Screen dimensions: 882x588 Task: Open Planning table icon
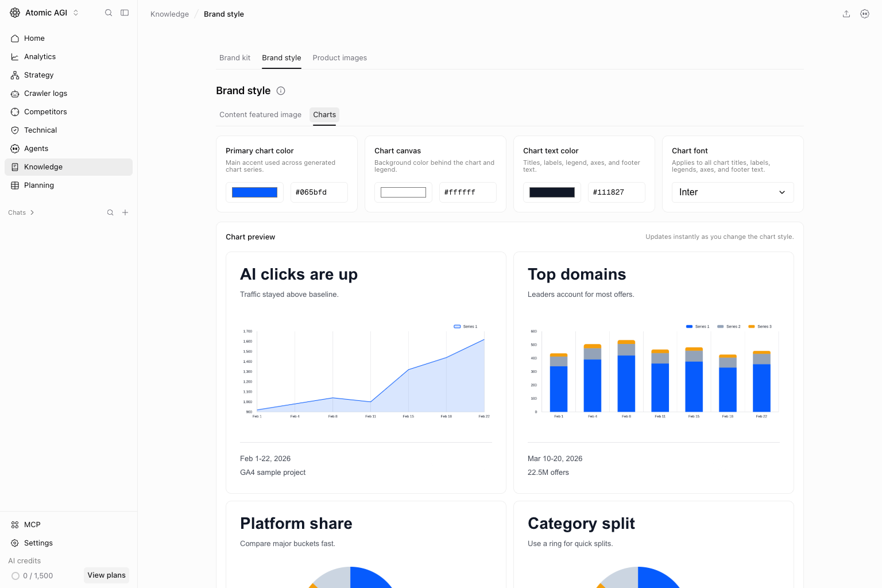coord(15,185)
